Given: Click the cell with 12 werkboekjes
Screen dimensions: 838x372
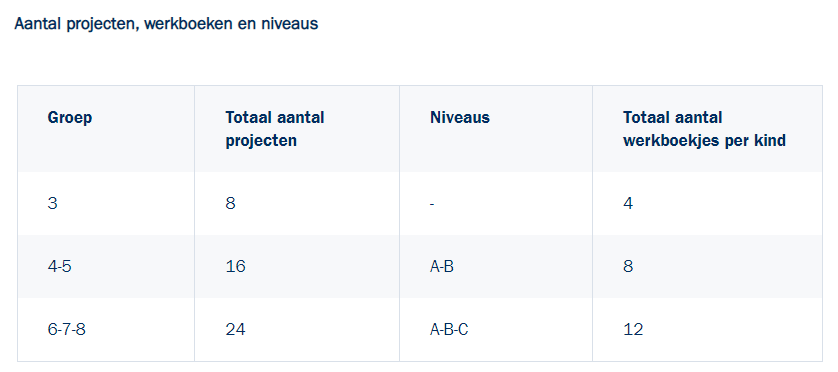Looking at the screenshot, I should coord(707,329).
